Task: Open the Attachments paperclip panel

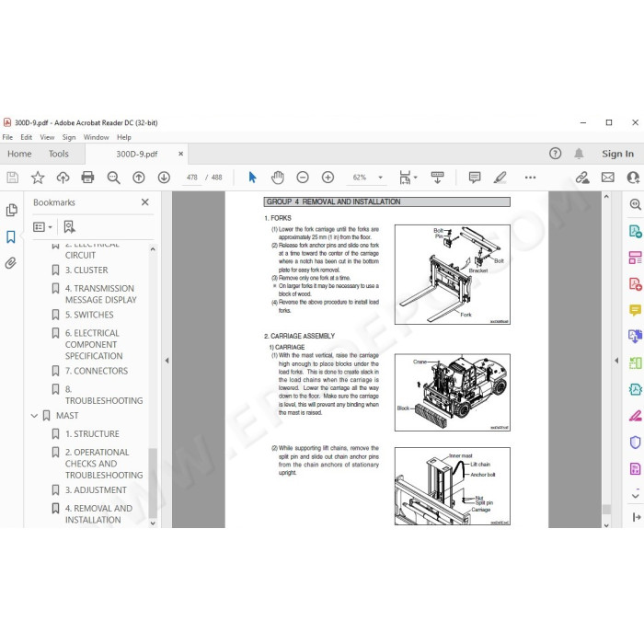Action: click(11, 263)
